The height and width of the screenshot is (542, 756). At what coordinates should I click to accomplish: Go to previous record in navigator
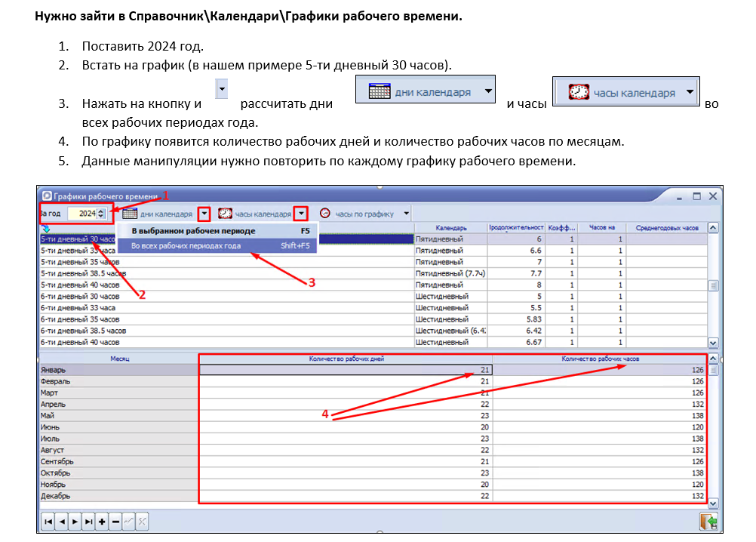[x=61, y=522]
